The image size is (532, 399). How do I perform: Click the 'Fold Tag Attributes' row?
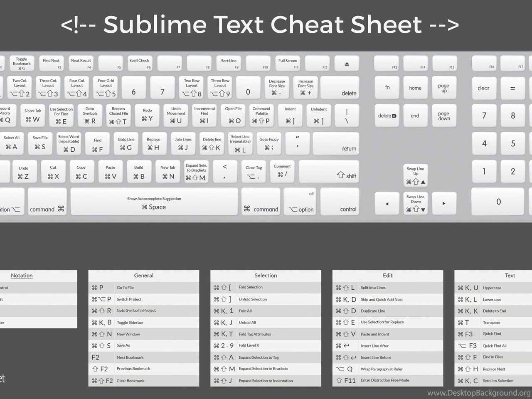(x=266, y=334)
